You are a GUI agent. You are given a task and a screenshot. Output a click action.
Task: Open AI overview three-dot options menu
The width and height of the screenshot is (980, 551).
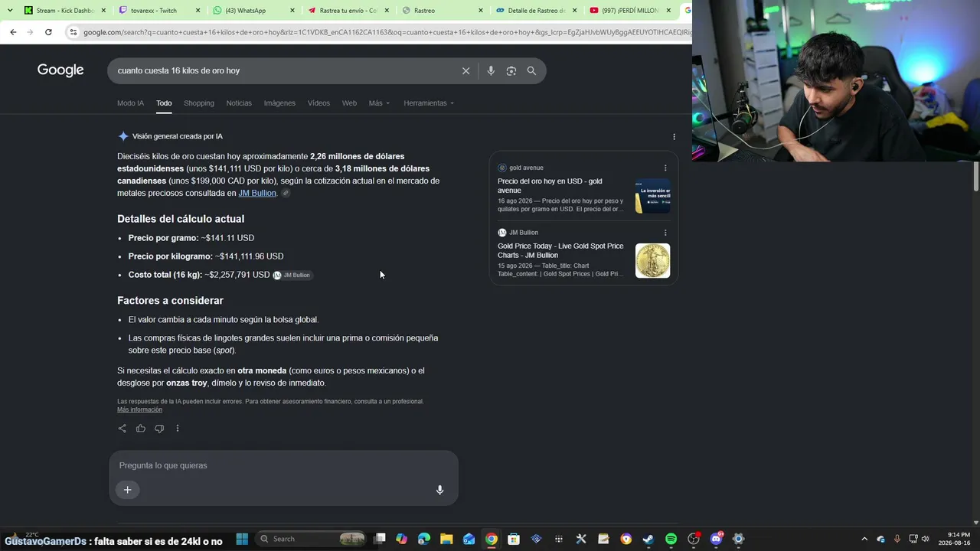click(x=674, y=136)
